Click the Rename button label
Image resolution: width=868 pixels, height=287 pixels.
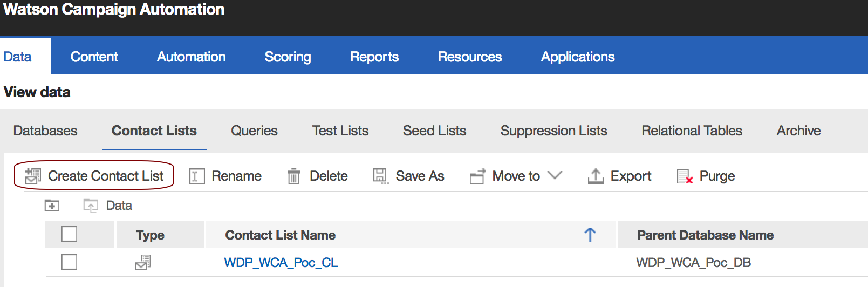click(x=236, y=176)
